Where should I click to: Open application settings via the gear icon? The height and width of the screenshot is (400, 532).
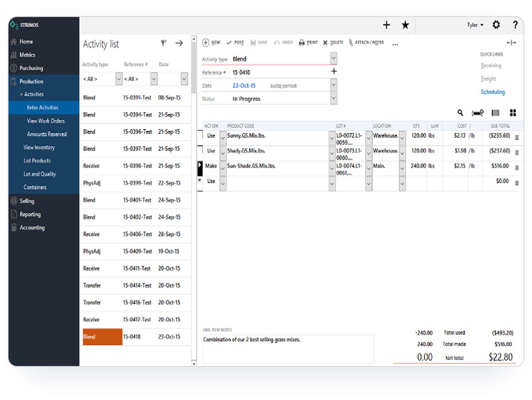click(x=496, y=25)
